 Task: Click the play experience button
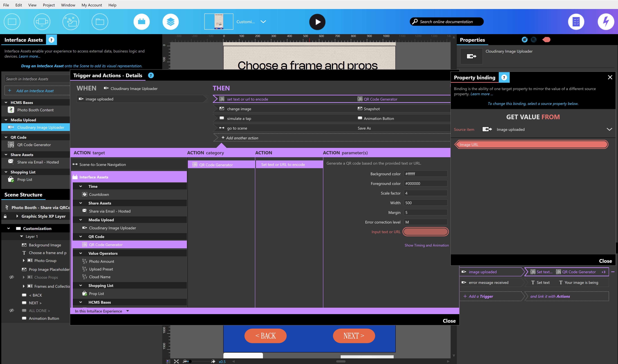(x=317, y=22)
